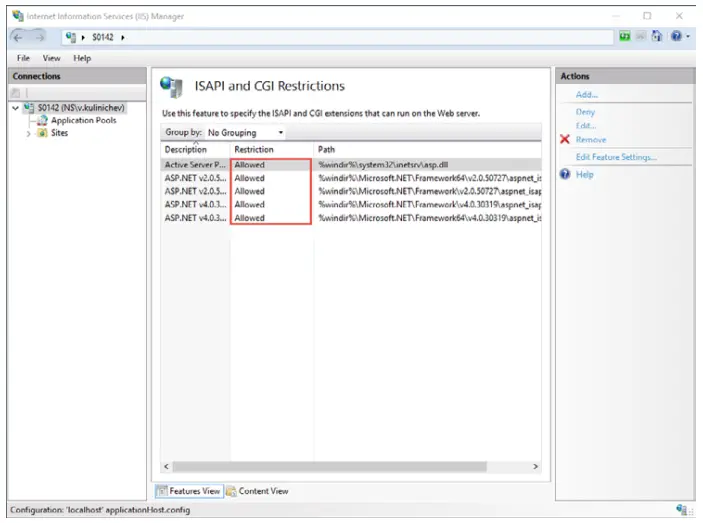Sort by Description column header
The height and width of the screenshot is (523, 703).
pyautogui.click(x=195, y=149)
